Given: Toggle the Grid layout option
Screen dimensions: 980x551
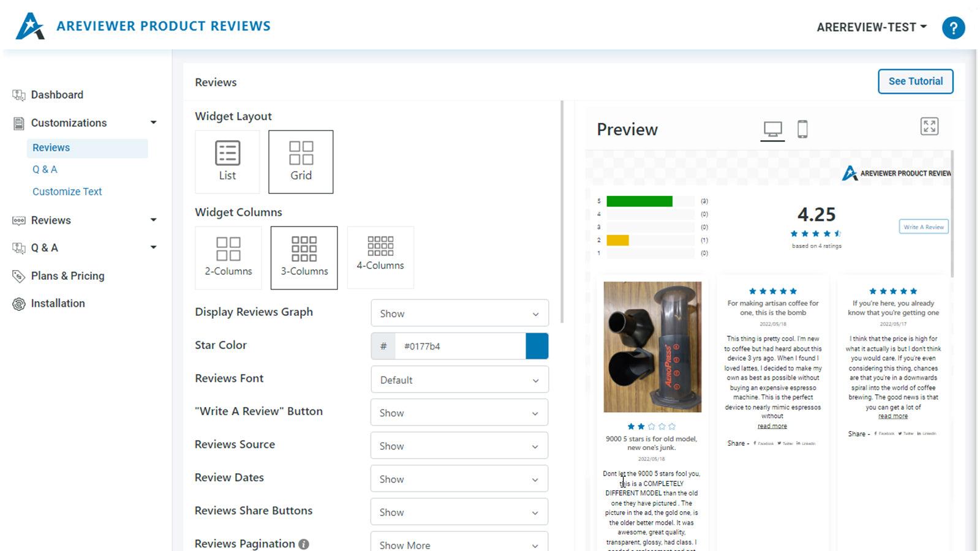Looking at the screenshot, I should pyautogui.click(x=301, y=160).
